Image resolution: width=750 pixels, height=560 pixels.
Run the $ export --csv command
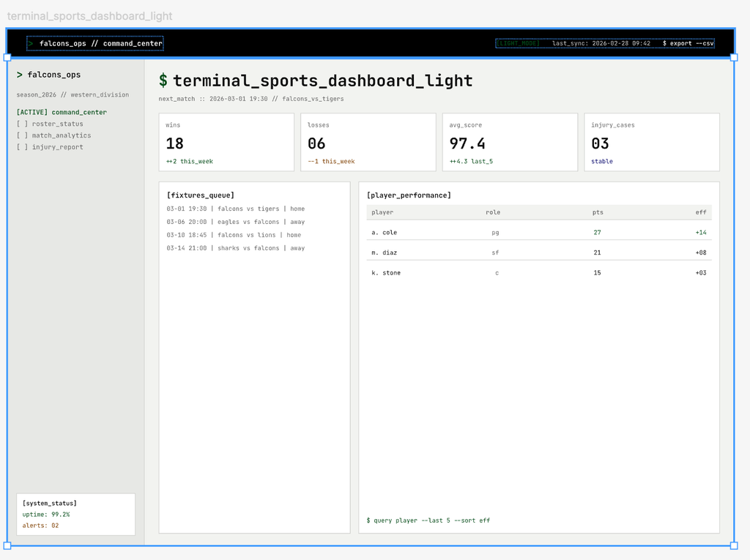point(688,43)
